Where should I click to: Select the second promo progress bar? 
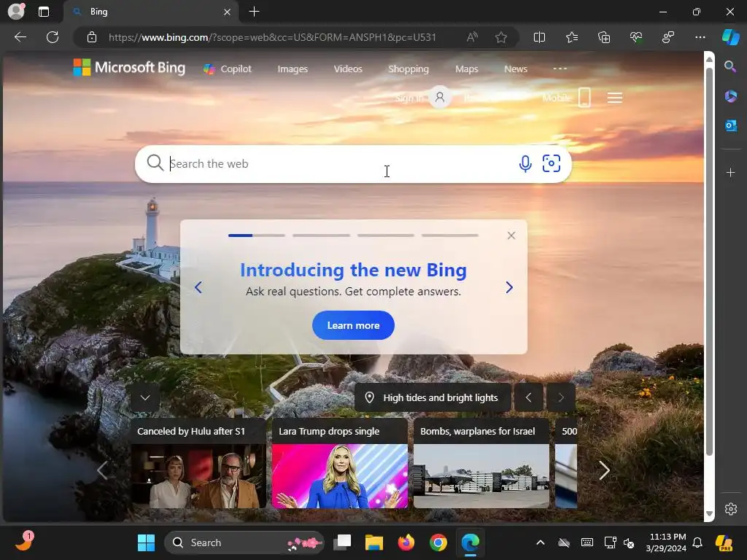pyautogui.click(x=321, y=236)
